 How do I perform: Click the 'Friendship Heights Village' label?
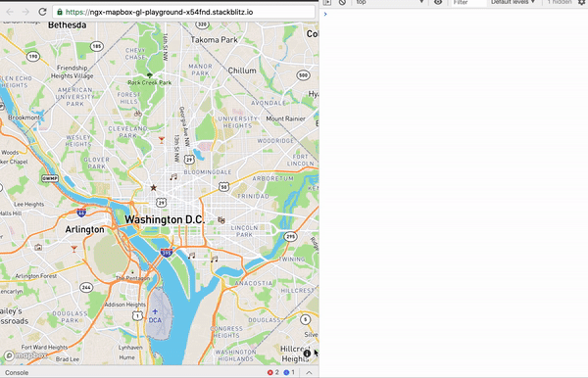click(x=73, y=71)
